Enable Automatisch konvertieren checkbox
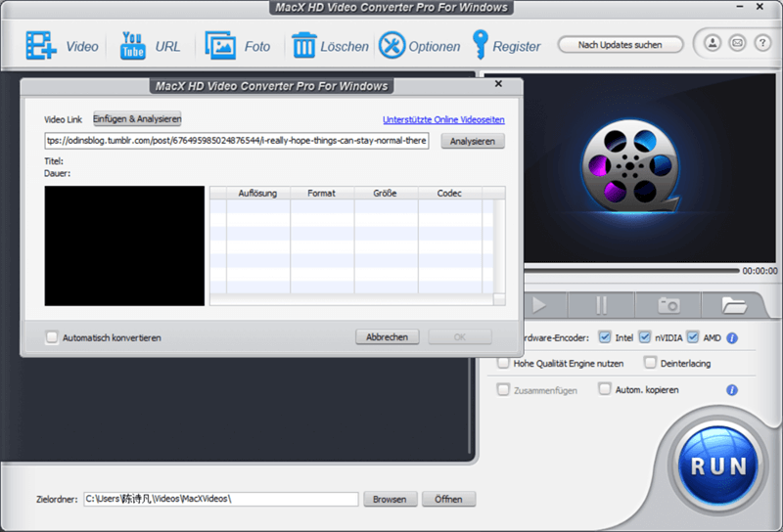 52,337
